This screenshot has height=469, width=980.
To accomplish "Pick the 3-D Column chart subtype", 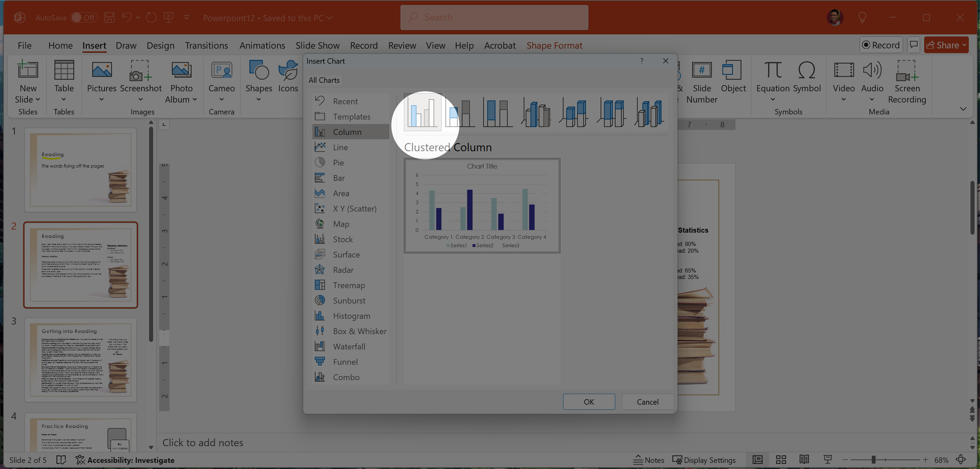I will click(x=649, y=113).
